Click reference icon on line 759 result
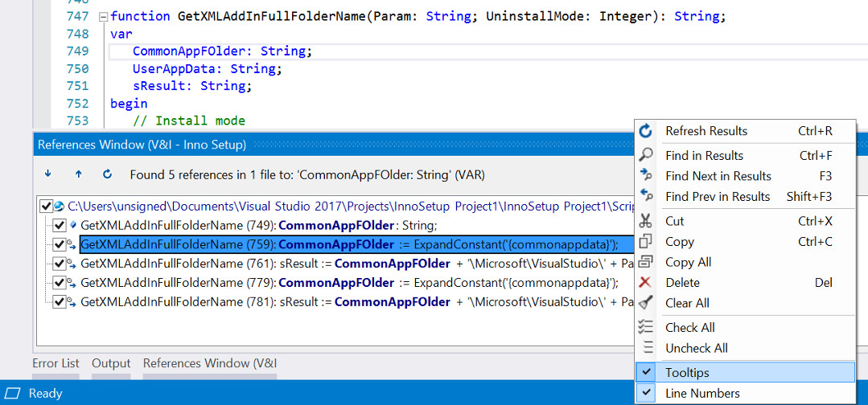 click(72, 244)
